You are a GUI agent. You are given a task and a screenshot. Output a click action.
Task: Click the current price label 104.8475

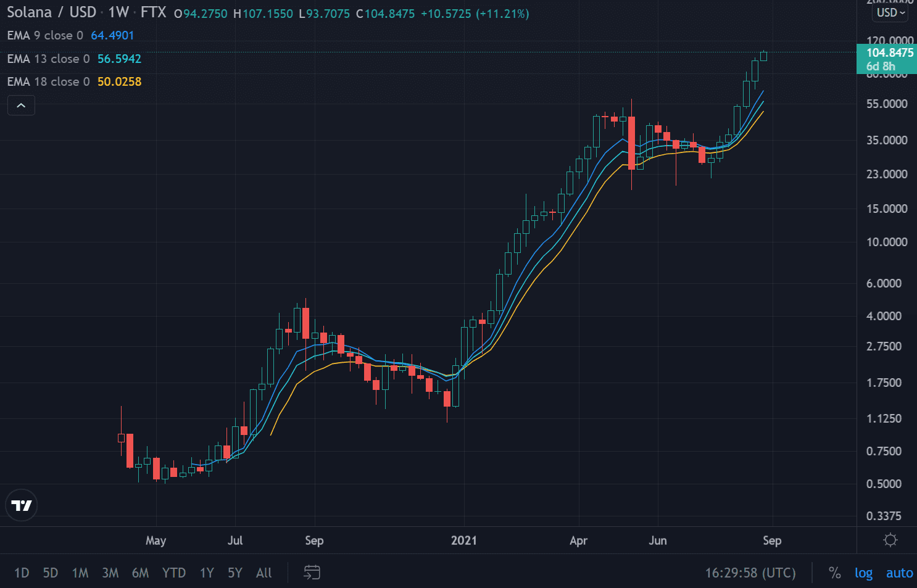click(889, 52)
